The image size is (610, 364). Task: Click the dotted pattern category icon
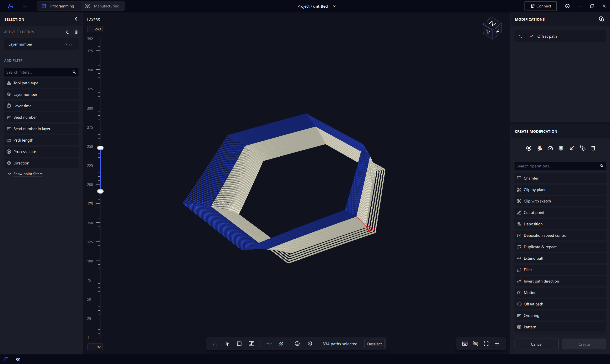coord(561,148)
